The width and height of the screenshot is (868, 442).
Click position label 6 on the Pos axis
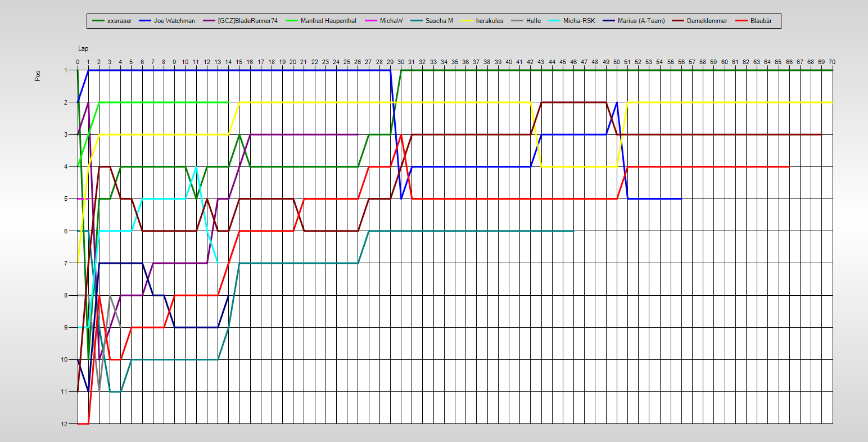[66, 231]
